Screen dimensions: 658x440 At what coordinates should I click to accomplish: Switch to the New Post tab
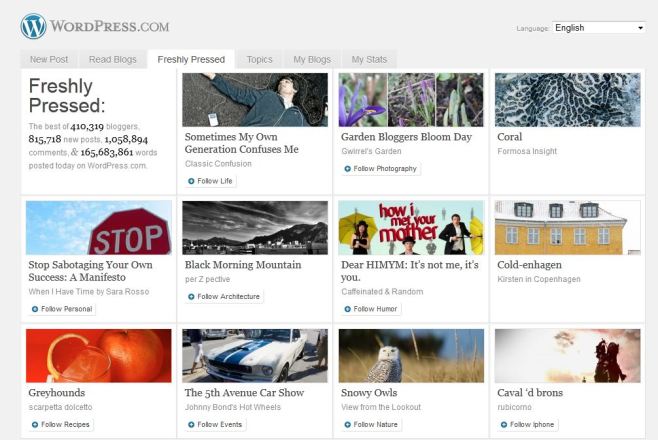[x=49, y=60]
